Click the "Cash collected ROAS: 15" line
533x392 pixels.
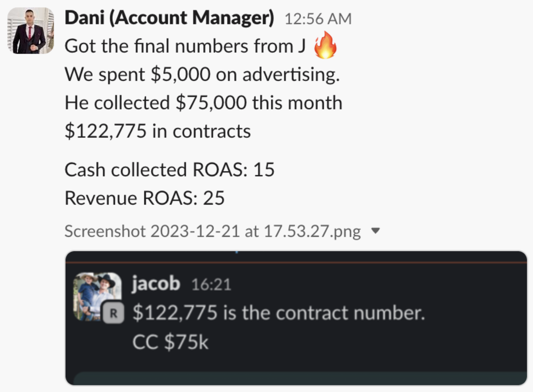tap(170, 170)
